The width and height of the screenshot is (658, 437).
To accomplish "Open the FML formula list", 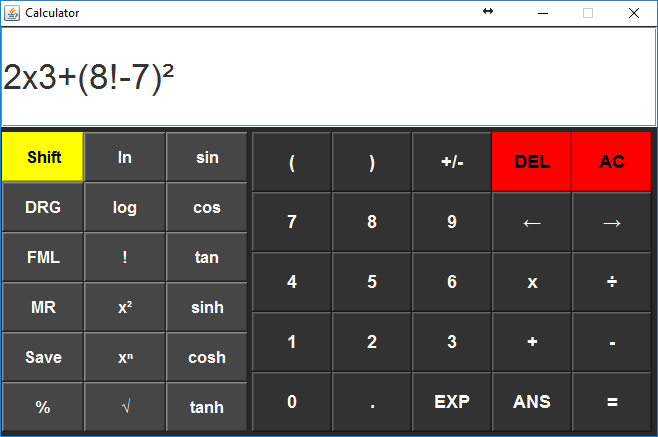I will pyautogui.click(x=43, y=257).
